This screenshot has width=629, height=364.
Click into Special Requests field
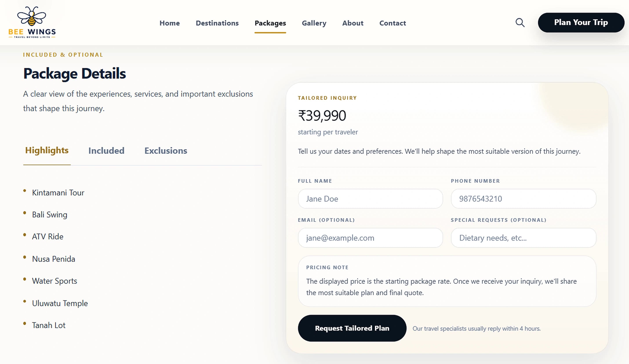(x=524, y=238)
